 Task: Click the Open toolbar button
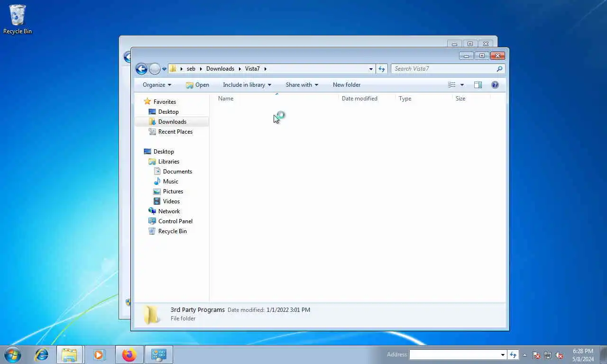[x=197, y=85]
